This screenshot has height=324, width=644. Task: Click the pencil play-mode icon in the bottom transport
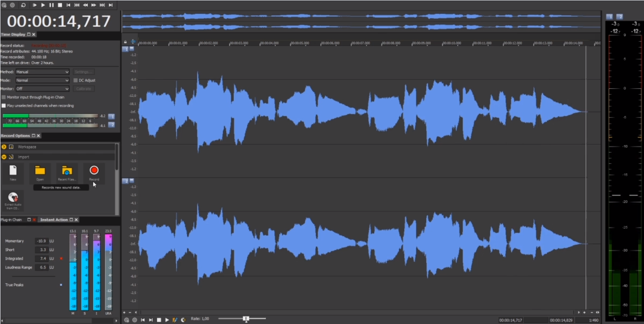pos(175,320)
